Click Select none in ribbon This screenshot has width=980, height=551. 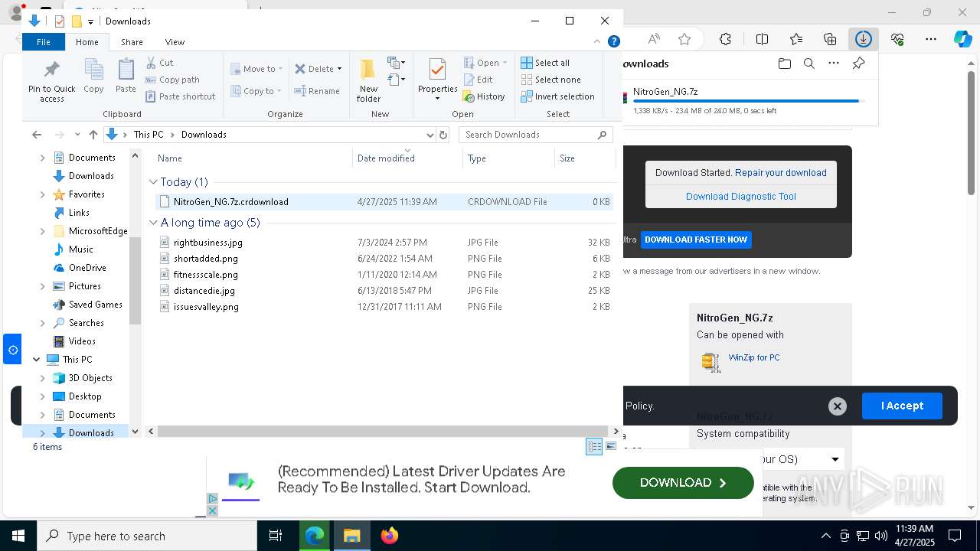coord(550,80)
